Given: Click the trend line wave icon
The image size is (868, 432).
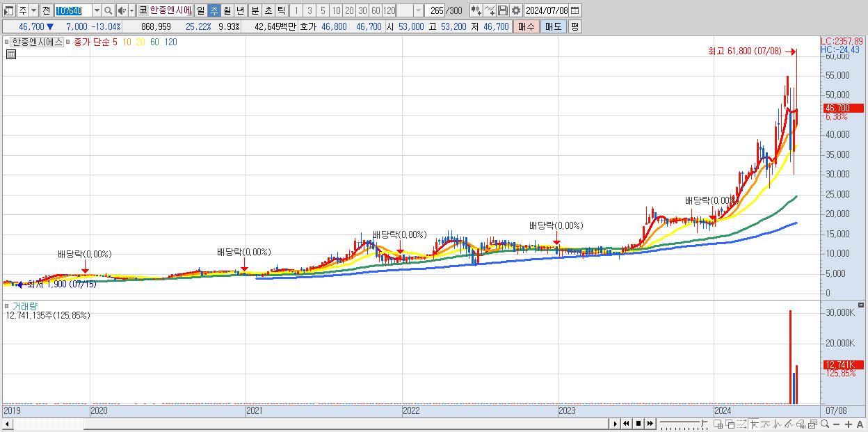Looking at the screenshot, I should click(765, 424).
